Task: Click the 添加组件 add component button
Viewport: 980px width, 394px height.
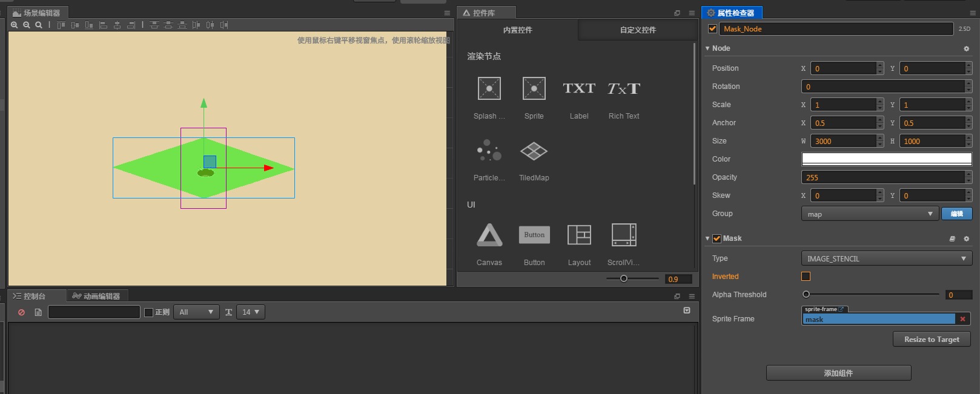Action: point(838,373)
